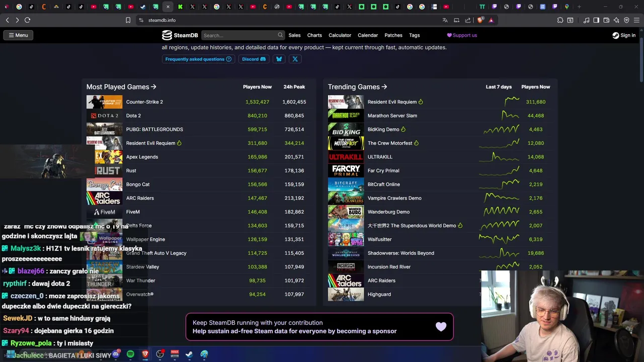Open Wanderburg Demo link
This screenshot has height=362, width=644.
(x=388, y=212)
